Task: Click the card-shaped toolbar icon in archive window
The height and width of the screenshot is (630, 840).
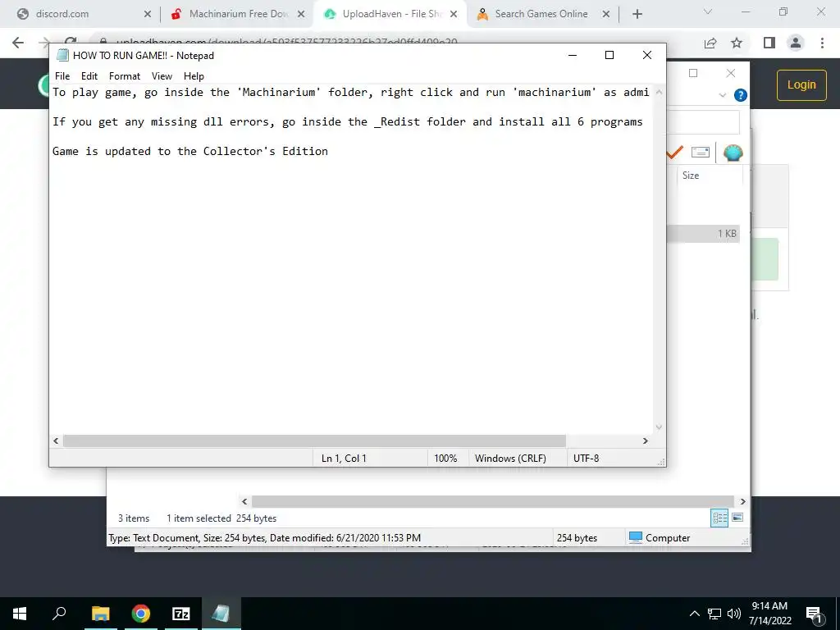Action: pos(701,153)
